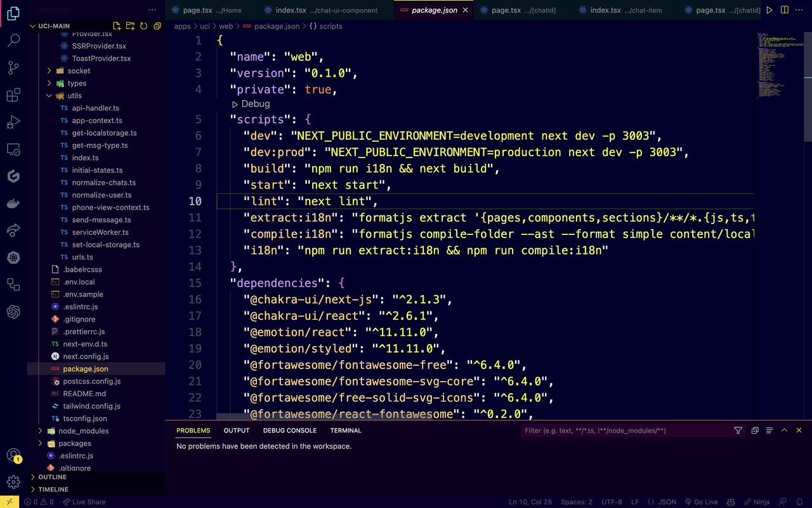Viewport: 812px width, 508px height.
Task: Click the filter funnel icon in Problems panel
Action: pyautogui.click(x=738, y=431)
